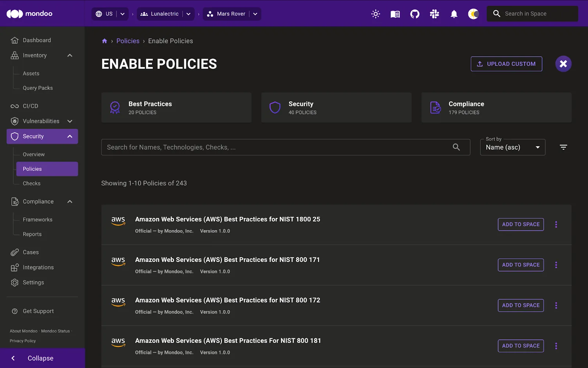Screen dimensions: 588x368
Task: Collapse the Inventory section chevron
Action: 70,55
